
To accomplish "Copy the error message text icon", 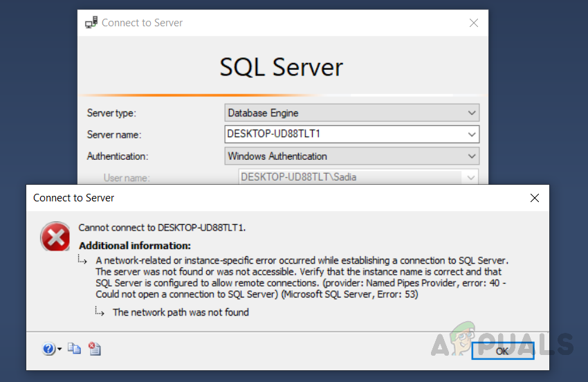I will pyautogui.click(x=74, y=349).
